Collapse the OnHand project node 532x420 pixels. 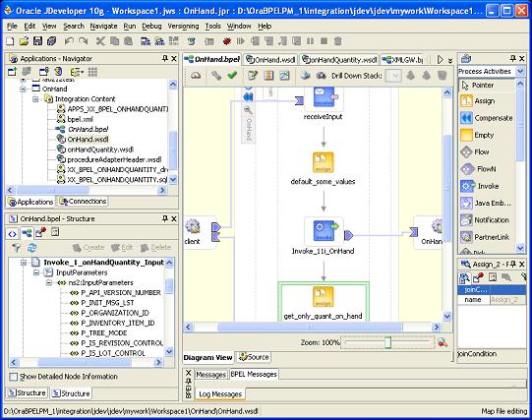click(x=23, y=90)
